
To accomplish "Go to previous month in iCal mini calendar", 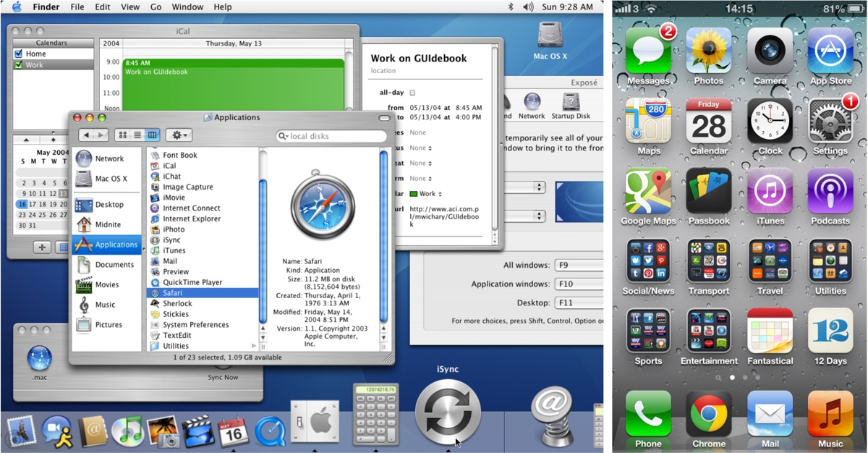I will [x=27, y=140].
